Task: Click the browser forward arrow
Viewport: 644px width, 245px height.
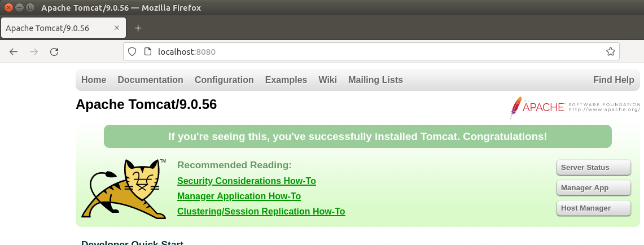Action: pos(34,52)
